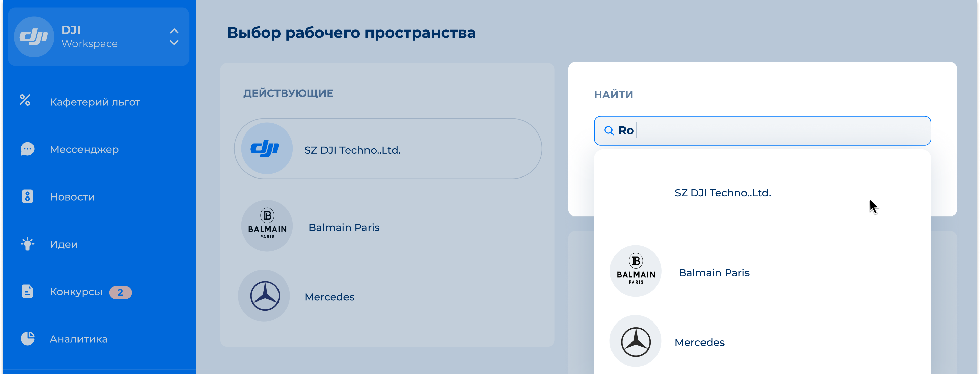This screenshot has width=980, height=374.
Task: Open Мессенджер from the sidebar menu
Action: pyautogui.click(x=84, y=150)
